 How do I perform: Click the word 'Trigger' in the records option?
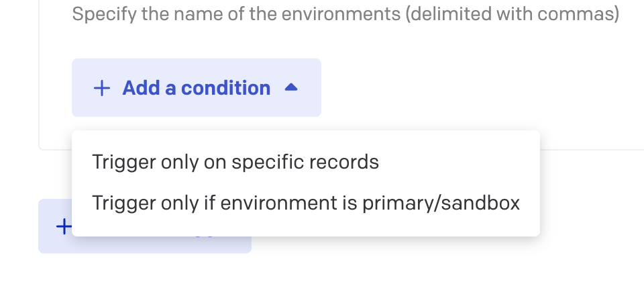coord(121,162)
